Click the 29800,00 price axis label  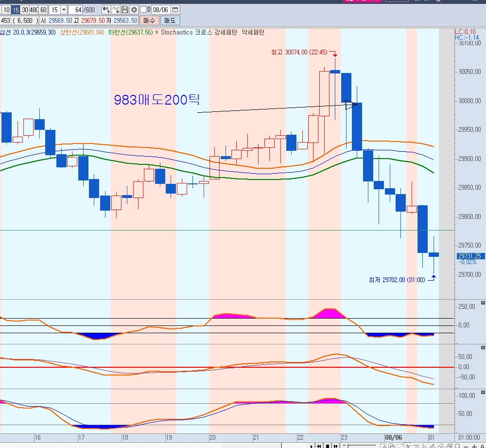click(469, 216)
